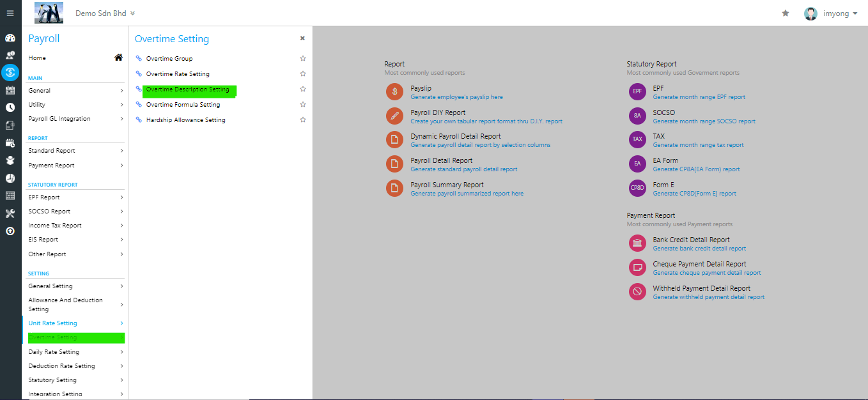
Task: Click Generate employee's payslip here link
Action: tap(456, 97)
